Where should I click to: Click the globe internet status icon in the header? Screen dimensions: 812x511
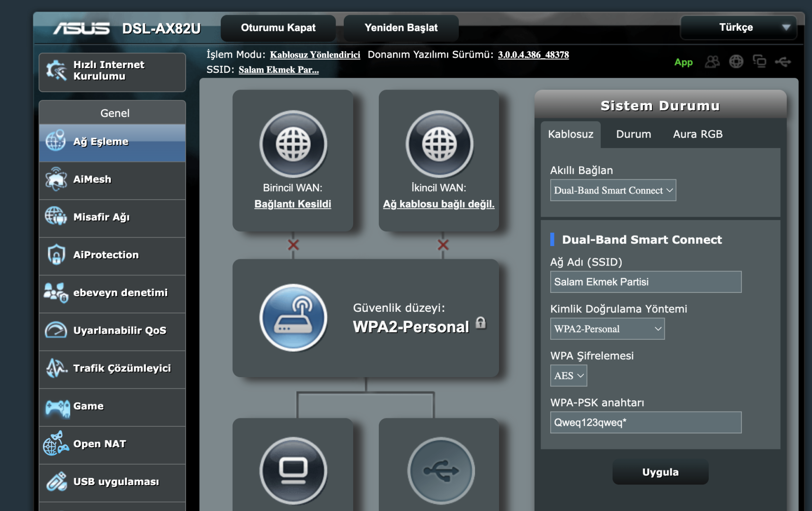tap(736, 62)
